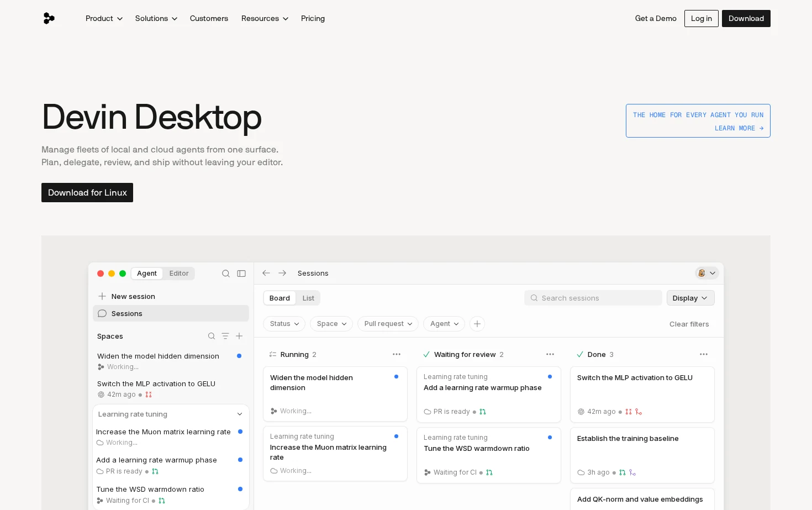Click the add filter plus button
The height and width of the screenshot is (510, 812).
[x=477, y=324]
